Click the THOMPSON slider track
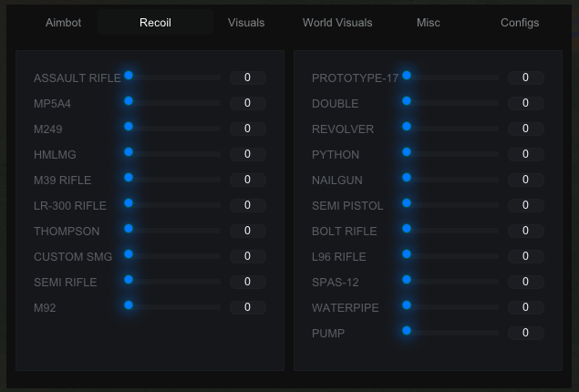The height and width of the screenshot is (392, 579). 175,231
